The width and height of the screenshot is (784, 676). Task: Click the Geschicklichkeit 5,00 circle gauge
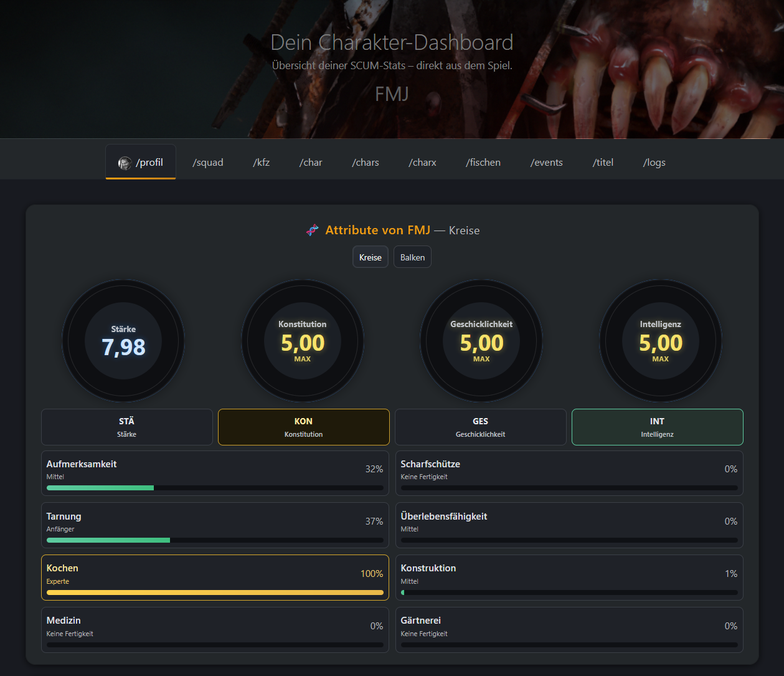pyautogui.click(x=481, y=341)
